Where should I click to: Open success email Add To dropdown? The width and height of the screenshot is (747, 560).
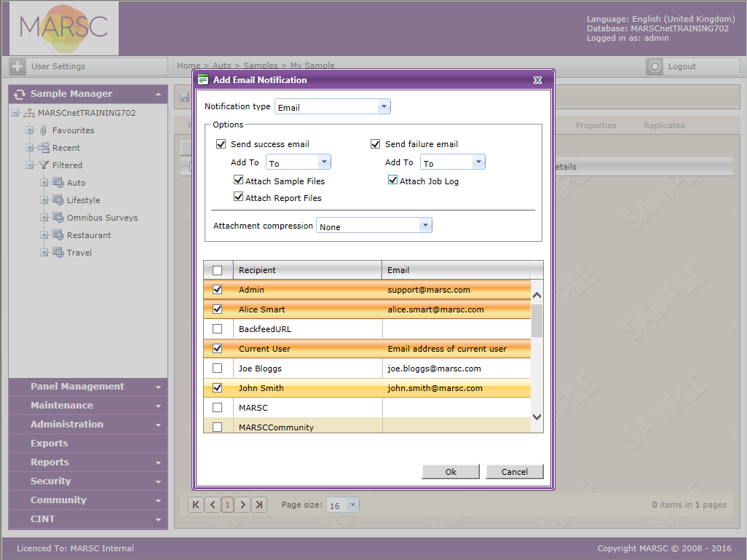[324, 162]
